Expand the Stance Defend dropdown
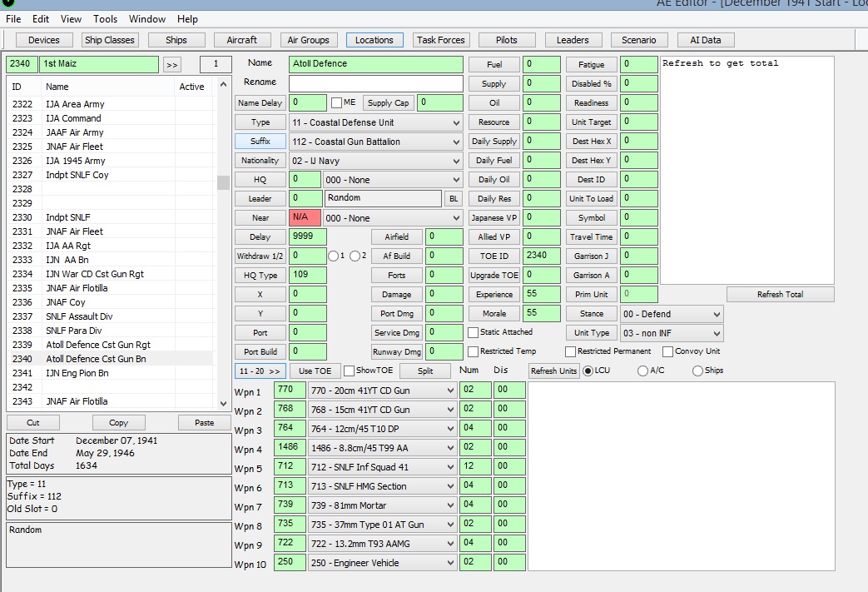The height and width of the screenshot is (592, 868). click(x=672, y=314)
